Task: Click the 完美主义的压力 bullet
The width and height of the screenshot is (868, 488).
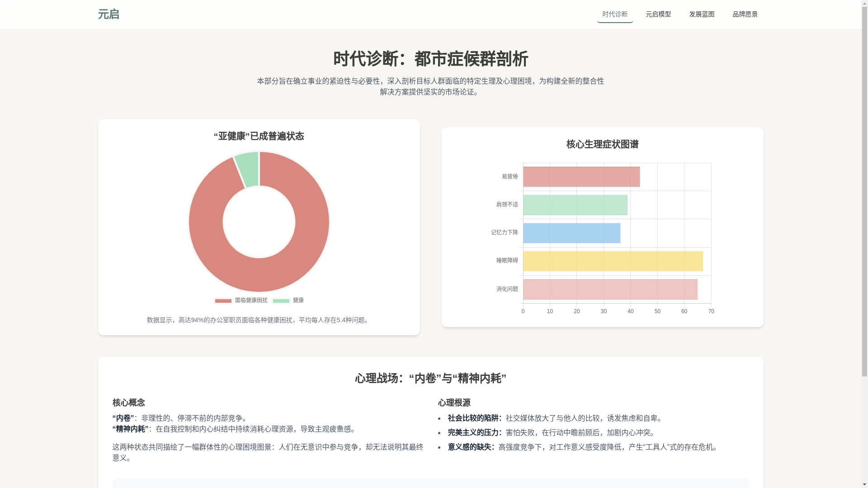Action: coord(552,432)
